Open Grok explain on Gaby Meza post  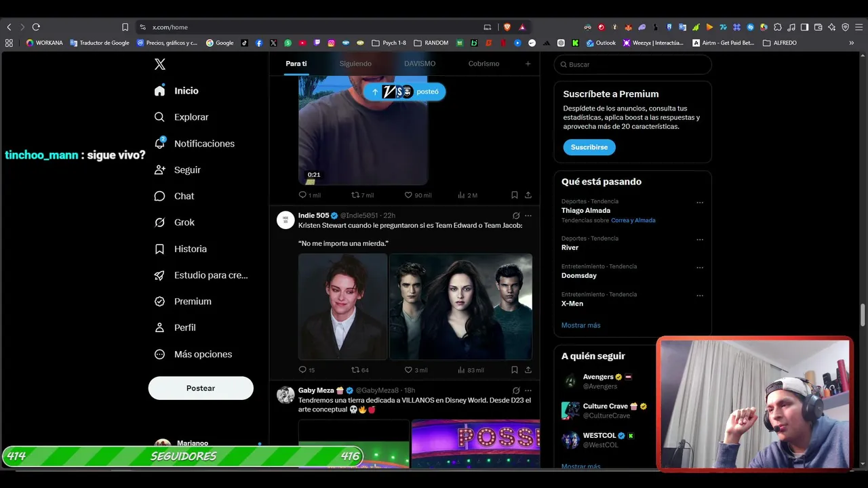coord(516,390)
